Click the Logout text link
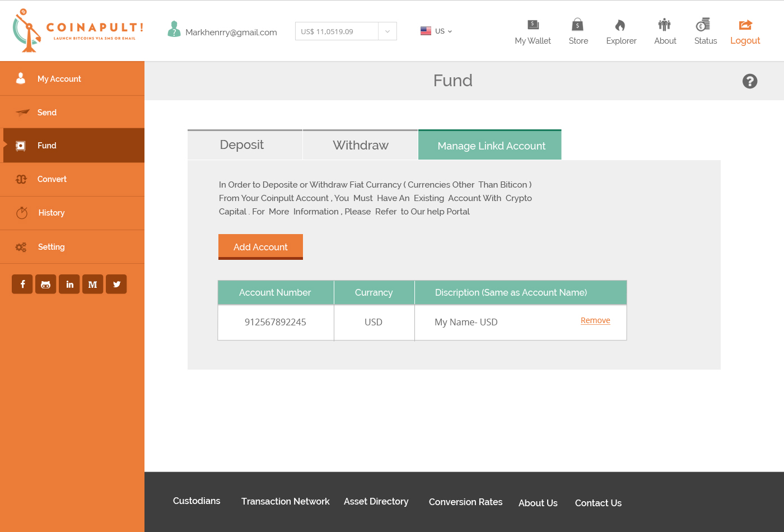This screenshot has height=532, width=784. [745, 40]
